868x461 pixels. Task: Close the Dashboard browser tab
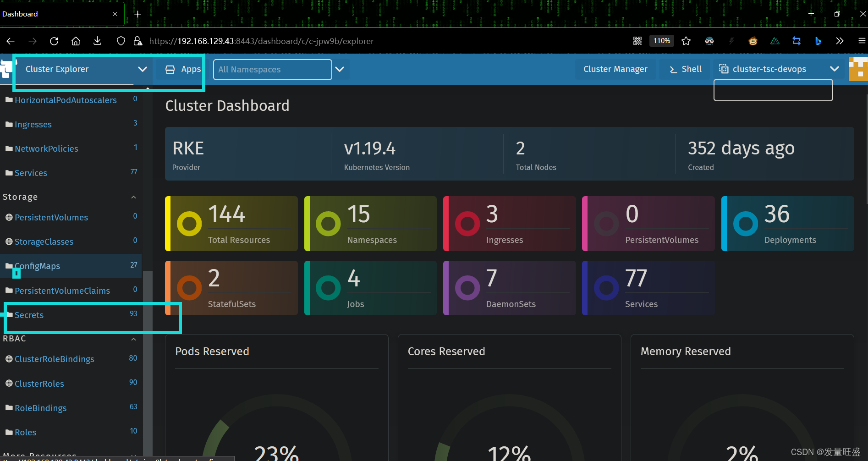coord(115,14)
